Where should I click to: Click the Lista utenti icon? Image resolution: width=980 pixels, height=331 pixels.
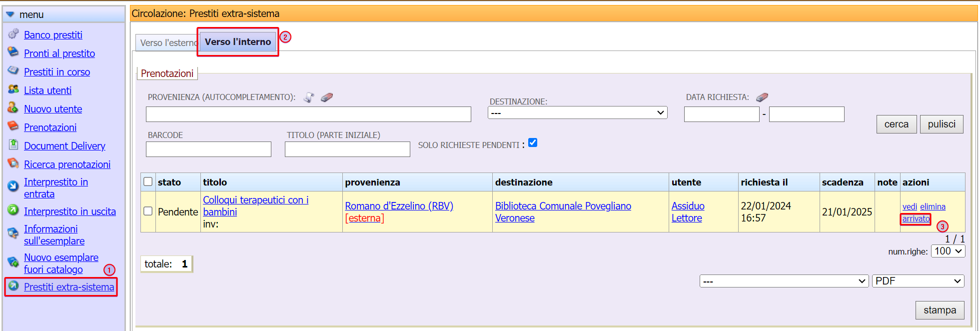click(x=13, y=89)
